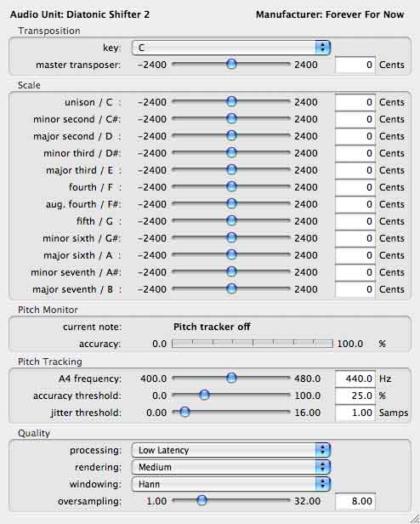Click the major second / D slider knob
This screenshot has width=420, height=524.
(x=231, y=135)
